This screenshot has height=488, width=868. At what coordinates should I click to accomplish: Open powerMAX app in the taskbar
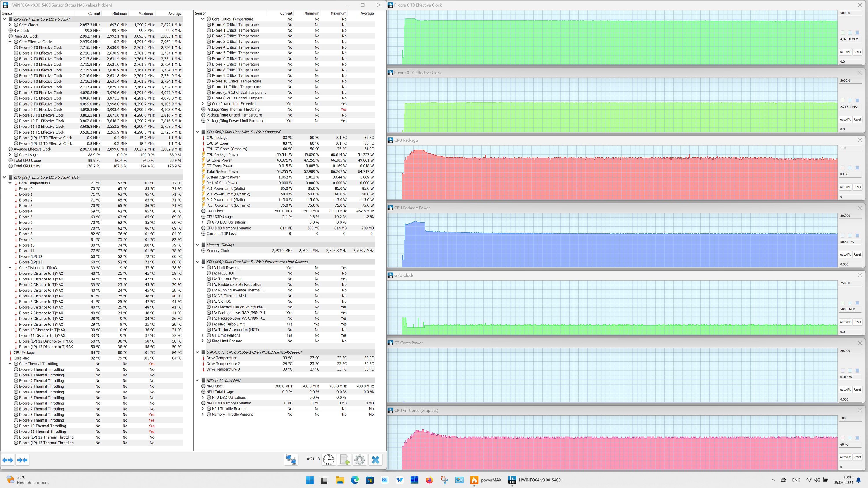pos(486,480)
